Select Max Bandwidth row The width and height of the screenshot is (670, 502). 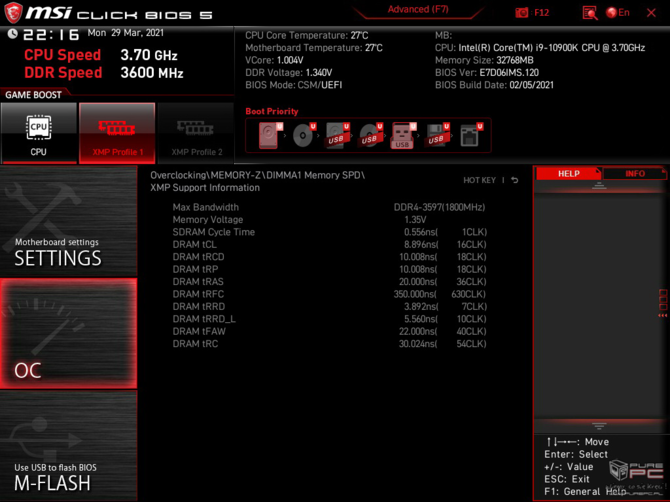329,207
